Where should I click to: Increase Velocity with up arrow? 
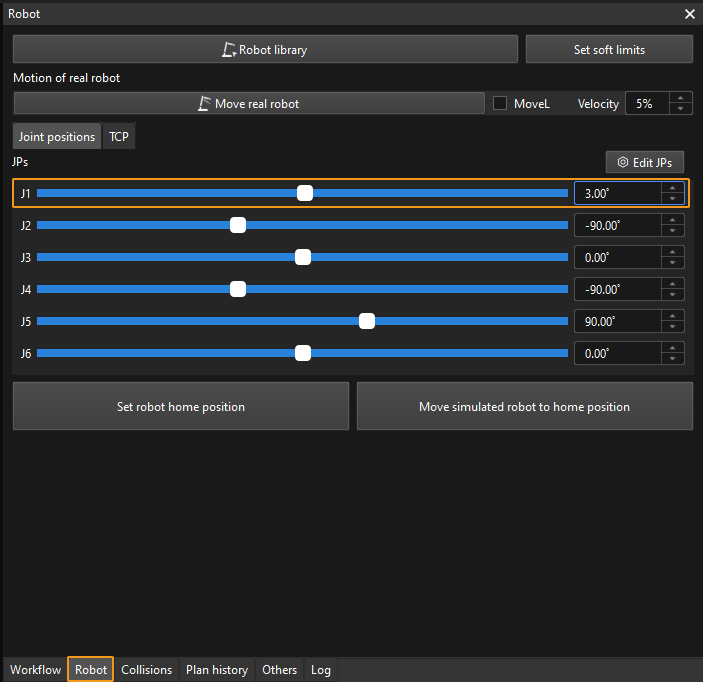coord(680,98)
